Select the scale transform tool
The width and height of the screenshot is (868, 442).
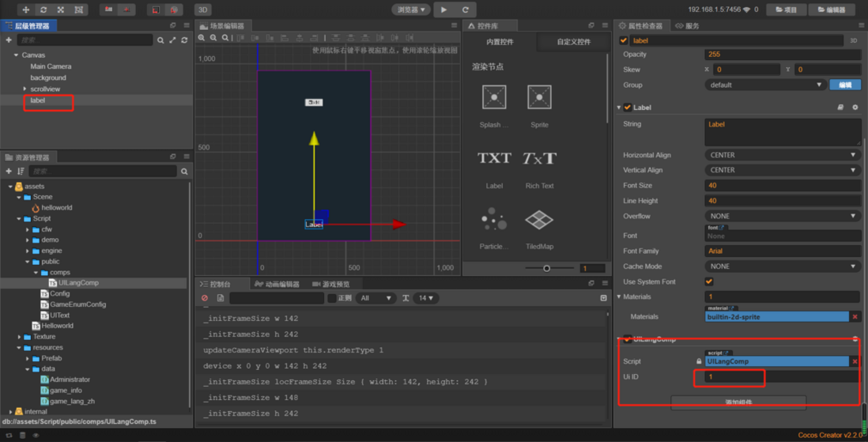click(x=61, y=9)
